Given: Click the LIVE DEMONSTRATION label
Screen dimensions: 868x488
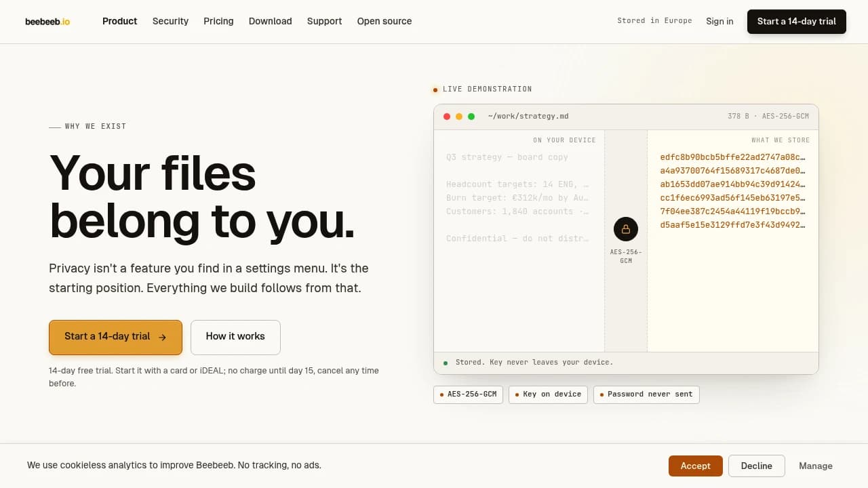Looking at the screenshot, I should pyautogui.click(x=488, y=89).
